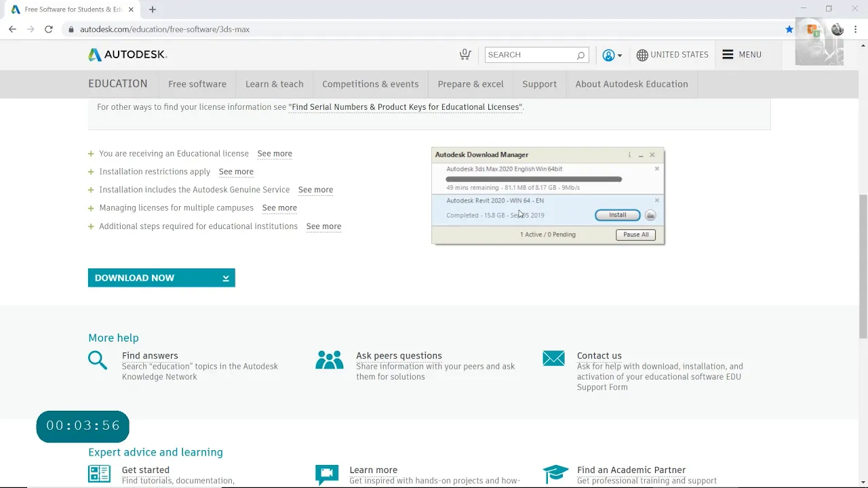Open the Support menu item
The image size is (868, 488).
[x=540, y=84]
